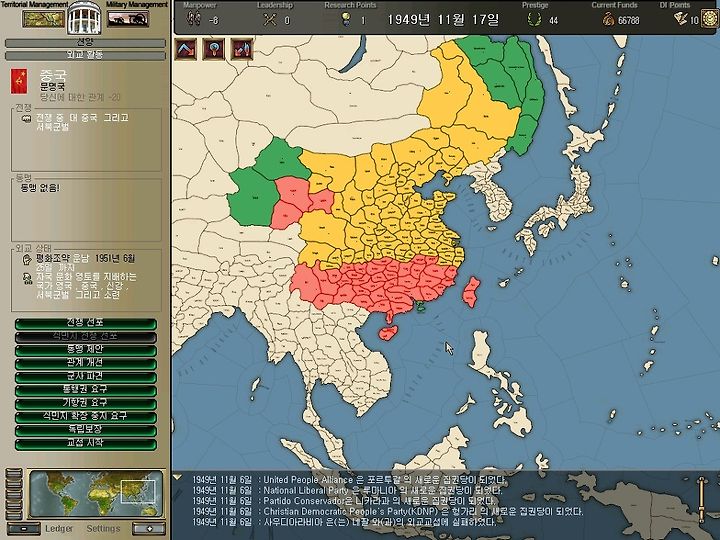
Task: Click the Leadership crossed swords icon
Action: click(270, 20)
